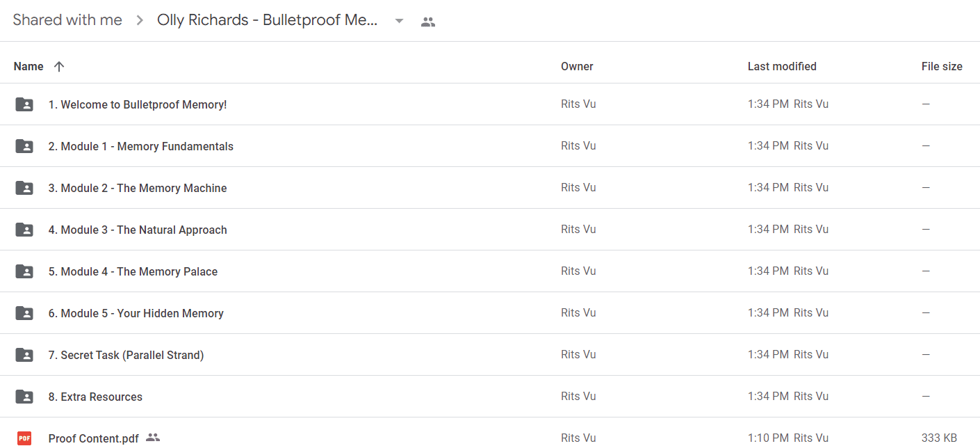
Task: Click the File size column header
Action: [942, 67]
